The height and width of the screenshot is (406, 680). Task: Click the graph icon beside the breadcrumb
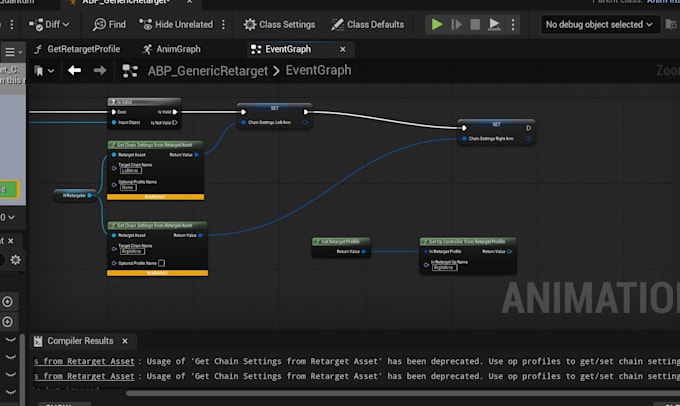[x=130, y=71]
